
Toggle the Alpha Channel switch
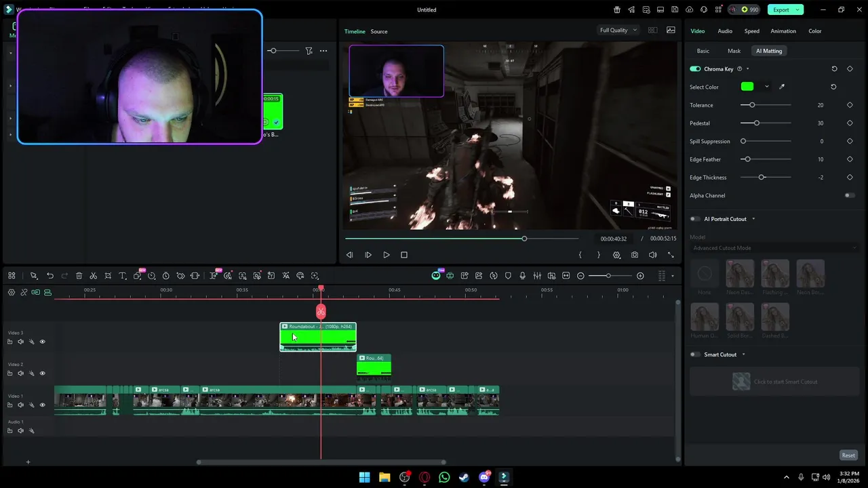[850, 195]
